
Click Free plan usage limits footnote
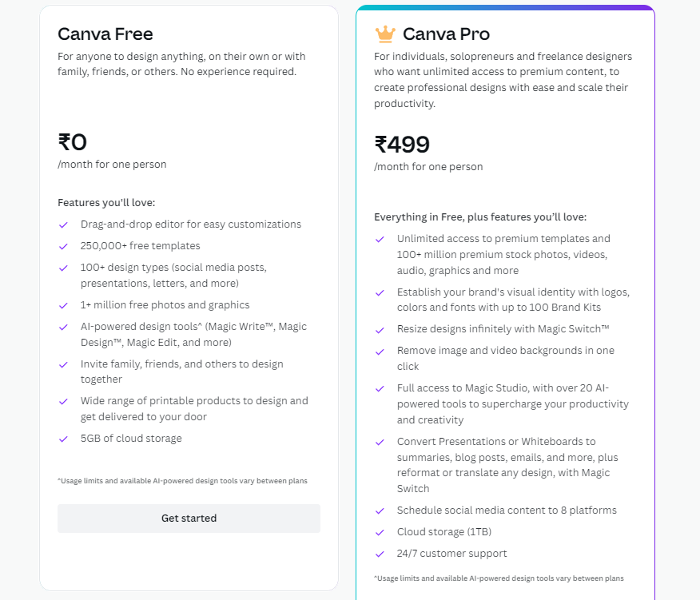pos(182,481)
